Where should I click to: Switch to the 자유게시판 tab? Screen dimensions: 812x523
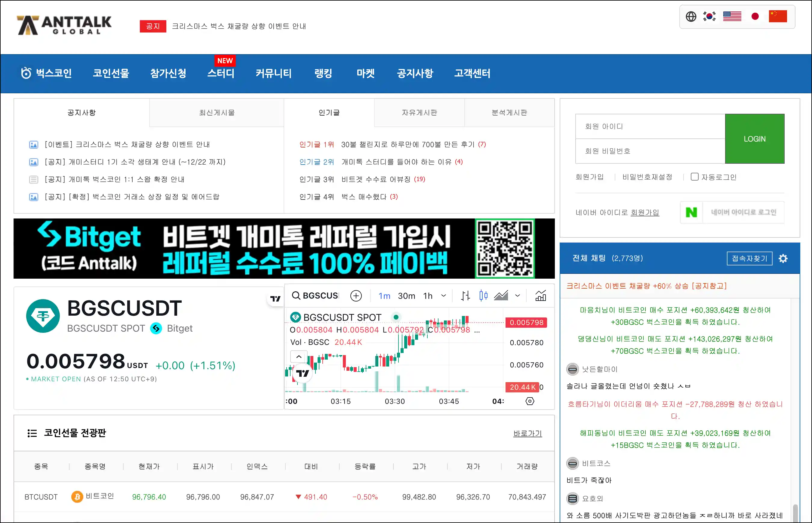tap(420, 113)
